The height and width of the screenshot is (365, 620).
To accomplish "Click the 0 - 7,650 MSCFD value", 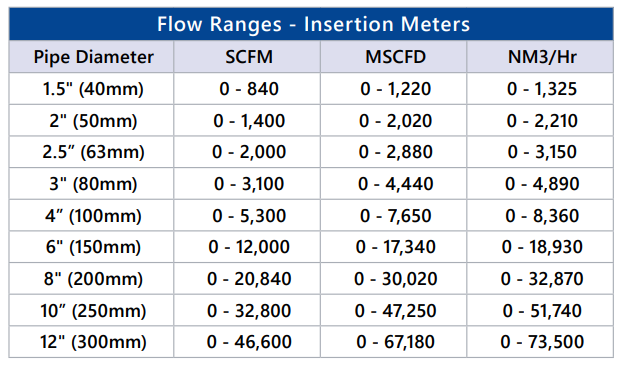I will (x=395, y=216).
